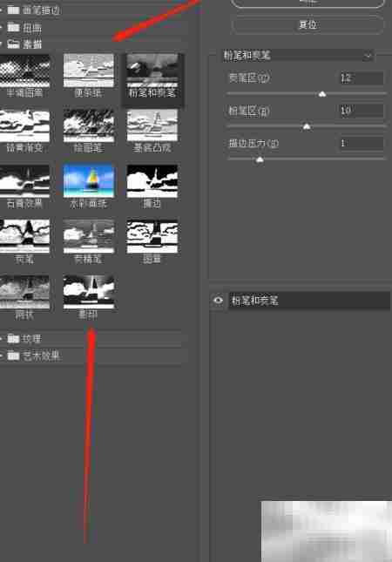The height and width of the screenshot is (562, 392).
Task: Click the 复位 reset button
Action: click(308, 25)
